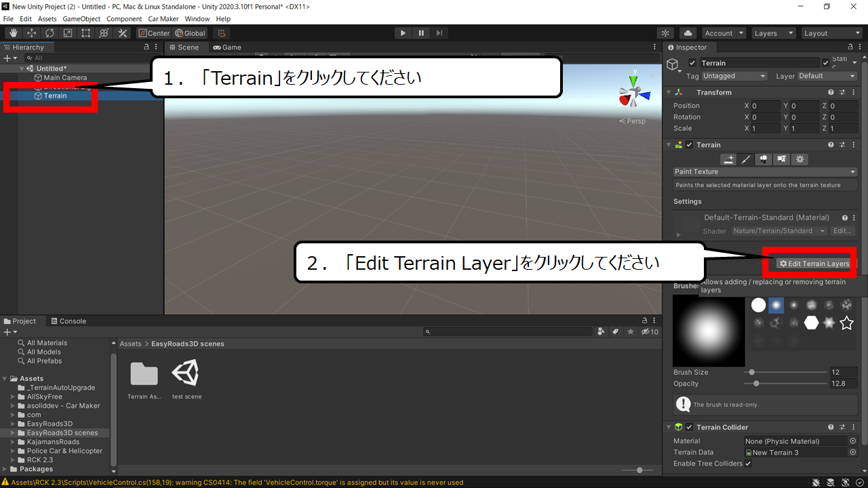Image resolution: width=868 pixels, height=488 pixels.
Task: Lock the Project panel
Action: pyautogui.click(x=645, y=321)
